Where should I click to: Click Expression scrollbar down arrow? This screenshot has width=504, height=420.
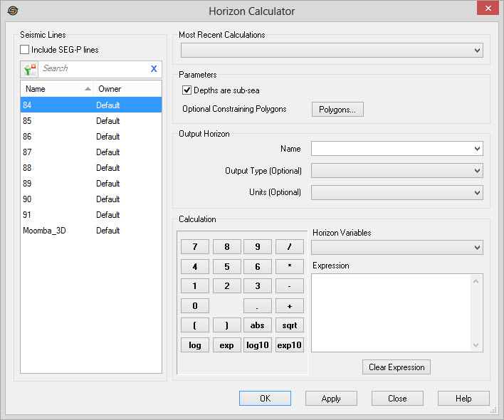pos(476,345)
